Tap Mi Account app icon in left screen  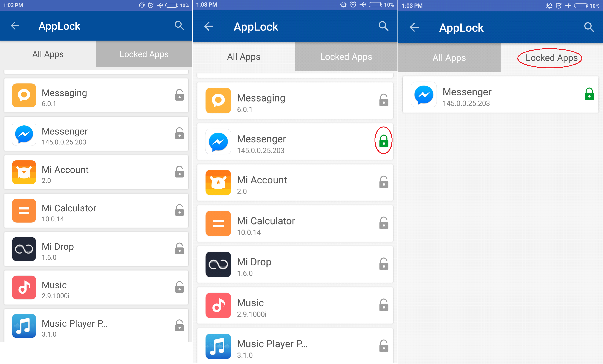[24, 172]
